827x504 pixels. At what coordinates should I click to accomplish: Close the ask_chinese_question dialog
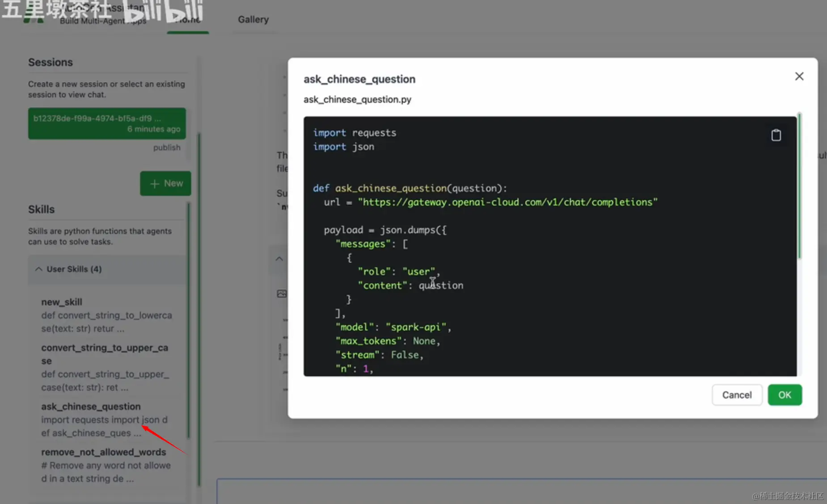point(799,76)
